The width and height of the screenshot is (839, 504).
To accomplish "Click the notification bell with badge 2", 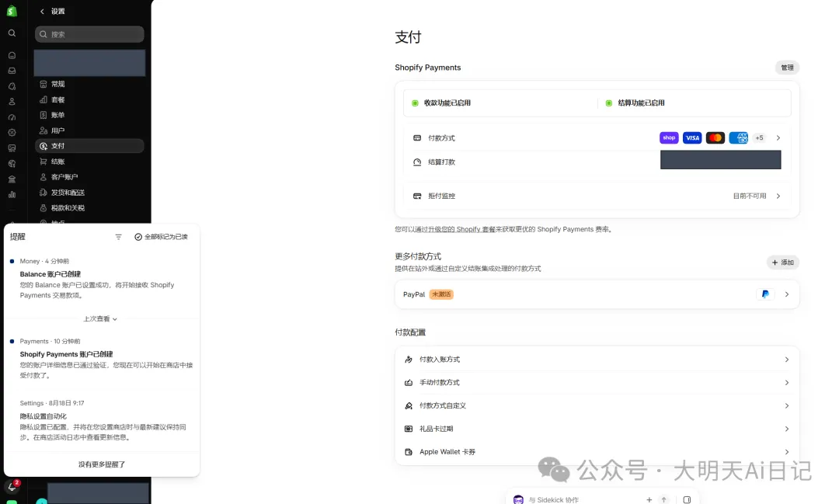I will pos(12,486).
